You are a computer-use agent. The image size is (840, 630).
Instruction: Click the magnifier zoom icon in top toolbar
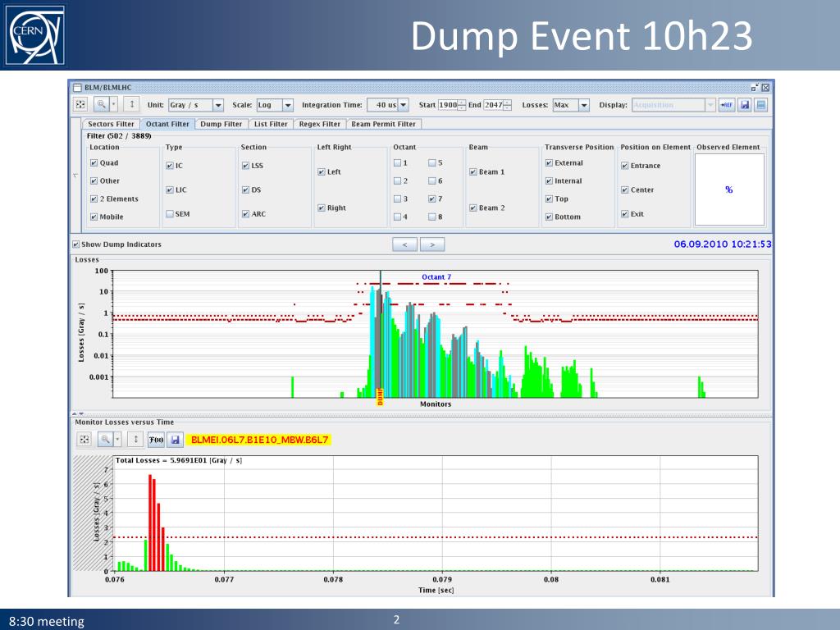101,105
